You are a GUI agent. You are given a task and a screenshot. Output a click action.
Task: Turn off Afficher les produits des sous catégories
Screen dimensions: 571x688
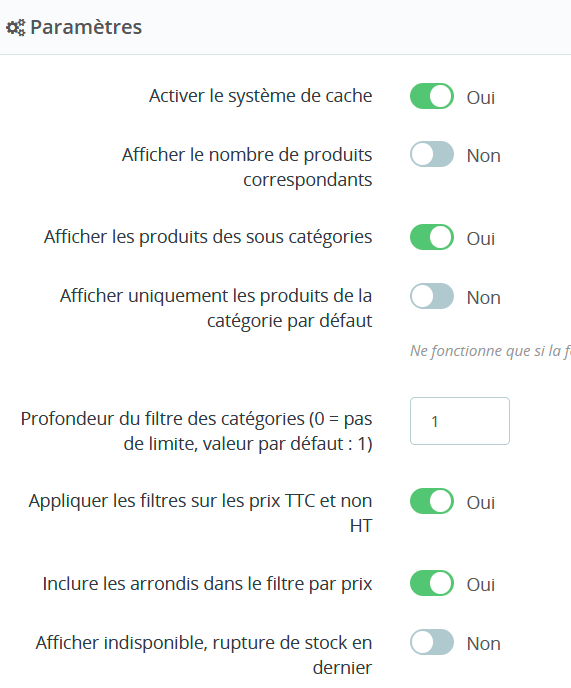pos(432,237)
